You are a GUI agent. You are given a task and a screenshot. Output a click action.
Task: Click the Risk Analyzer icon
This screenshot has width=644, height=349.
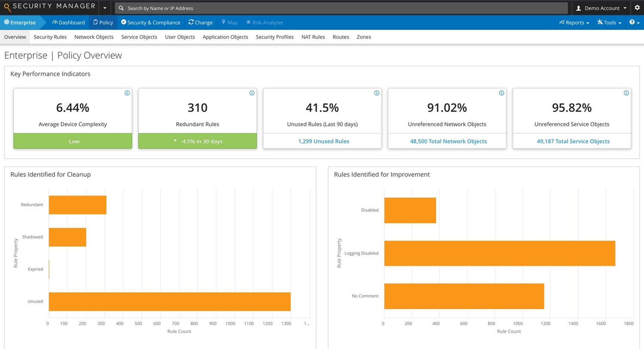pyautogui.click(x=249, y=22)
